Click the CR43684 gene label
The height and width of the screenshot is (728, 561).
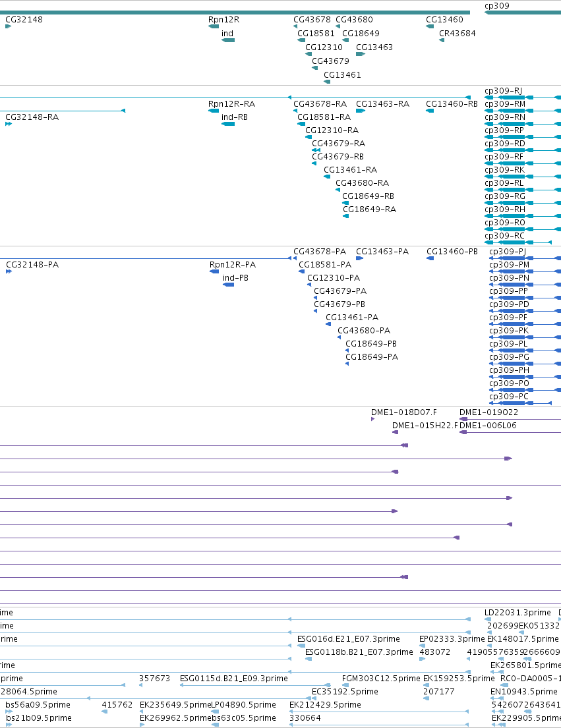[457, 34]
